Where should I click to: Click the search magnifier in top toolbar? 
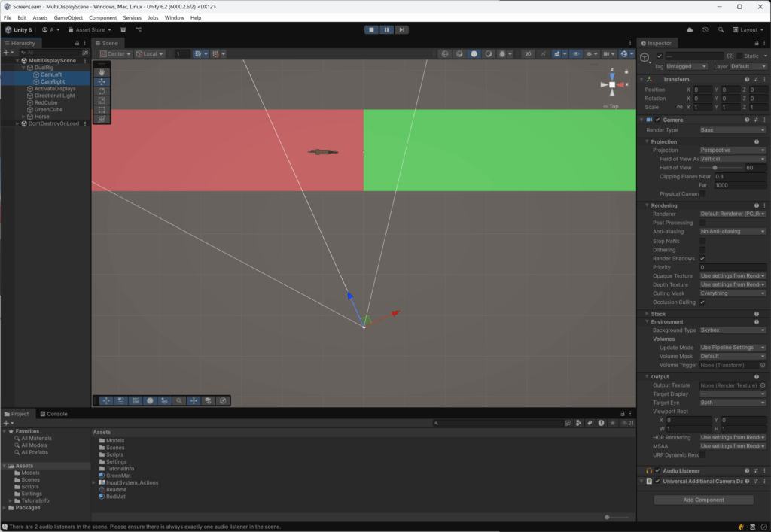721,30
